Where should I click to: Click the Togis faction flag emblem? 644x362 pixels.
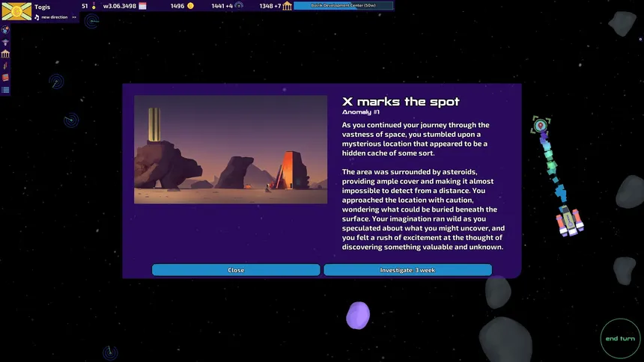coord(16,11)
